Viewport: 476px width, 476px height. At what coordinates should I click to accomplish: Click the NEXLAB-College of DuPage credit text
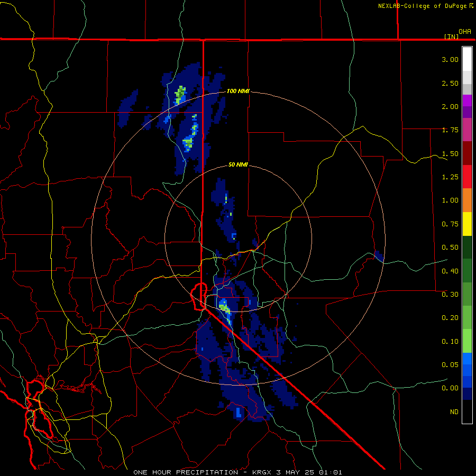pyautogui.click(x=422, y=6)
